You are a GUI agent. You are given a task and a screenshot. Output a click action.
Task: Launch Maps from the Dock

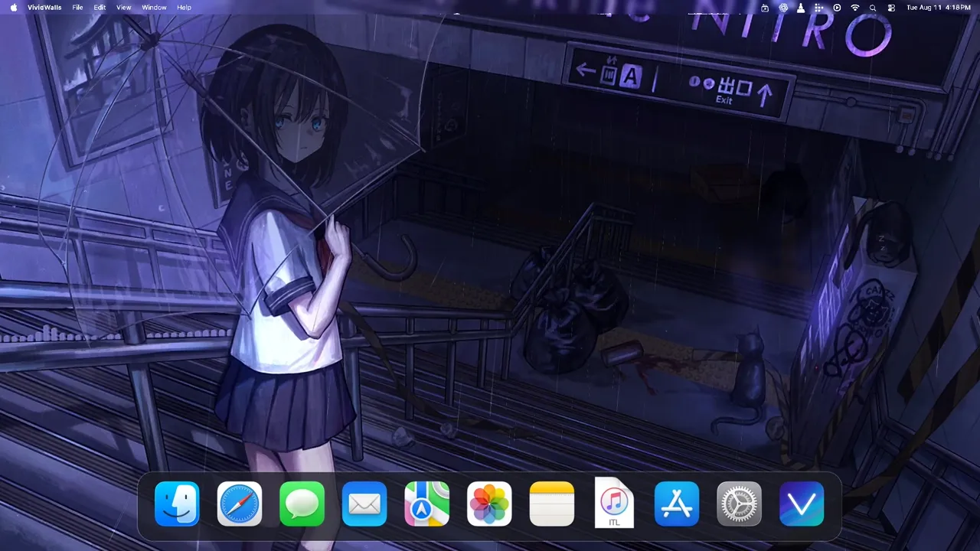click(x=426, y=504)
